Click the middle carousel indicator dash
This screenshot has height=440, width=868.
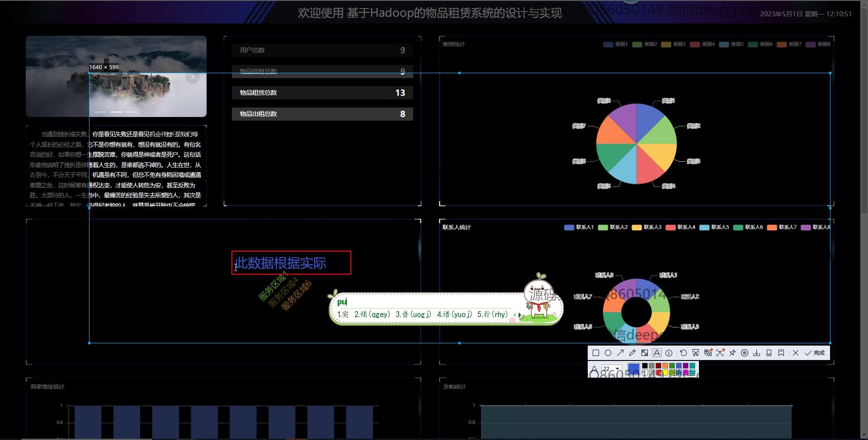point(116,112)
